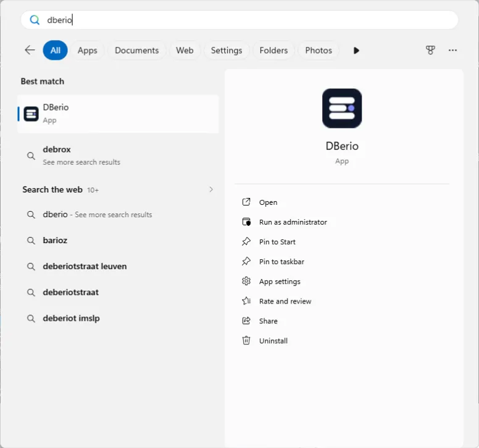Click the magnifier icon beside deberiot imslp

[x=31, y=318]
